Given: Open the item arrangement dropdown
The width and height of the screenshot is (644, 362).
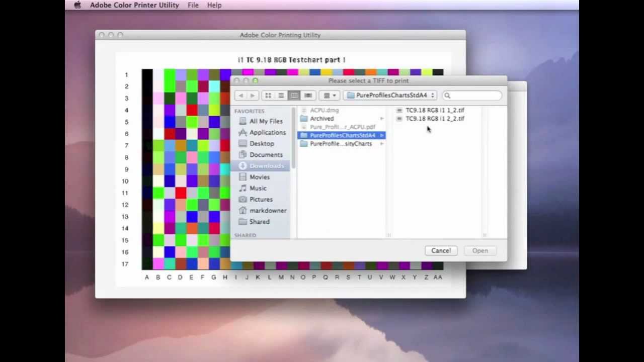Looking at the screenshot, I should click(x=330, y=96).
